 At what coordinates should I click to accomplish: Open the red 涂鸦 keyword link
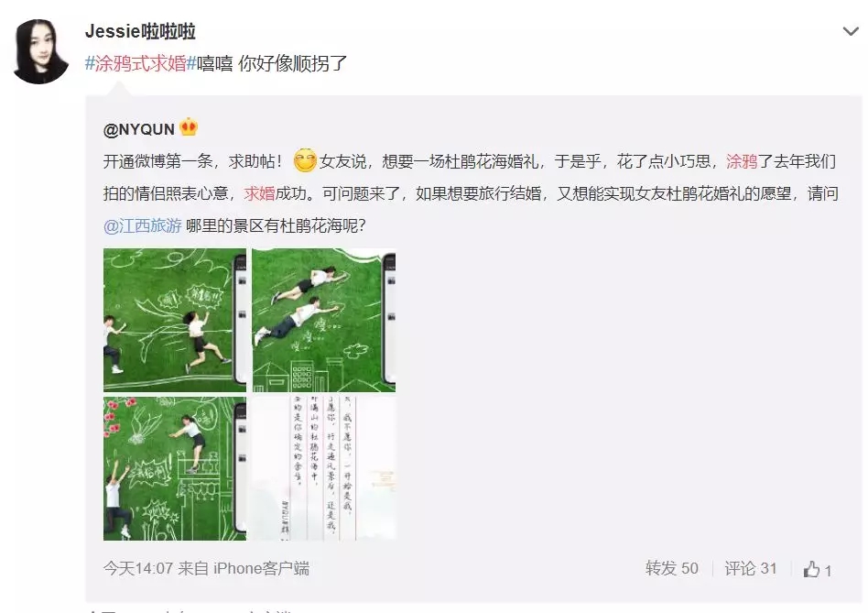point(742,161)
